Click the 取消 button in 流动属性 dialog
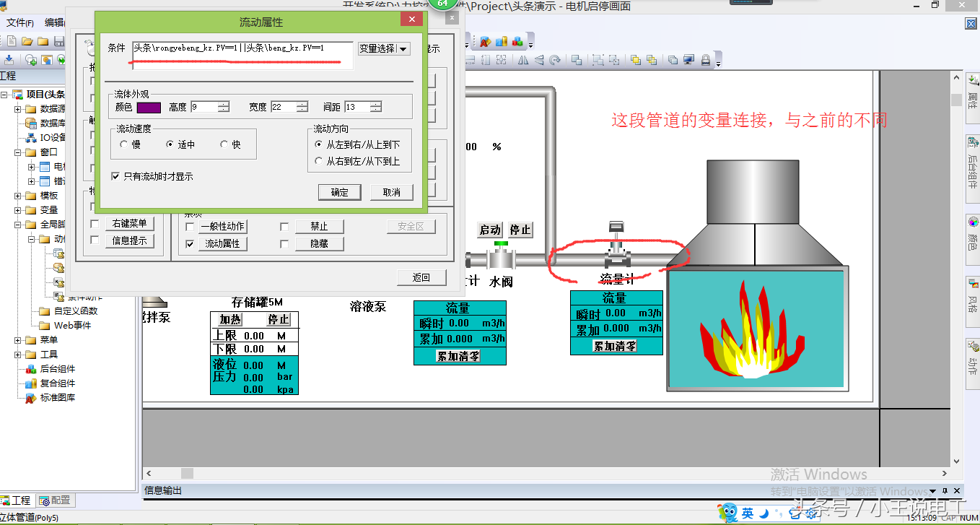This screenshot has height=525, width=980. click(391, 192)
